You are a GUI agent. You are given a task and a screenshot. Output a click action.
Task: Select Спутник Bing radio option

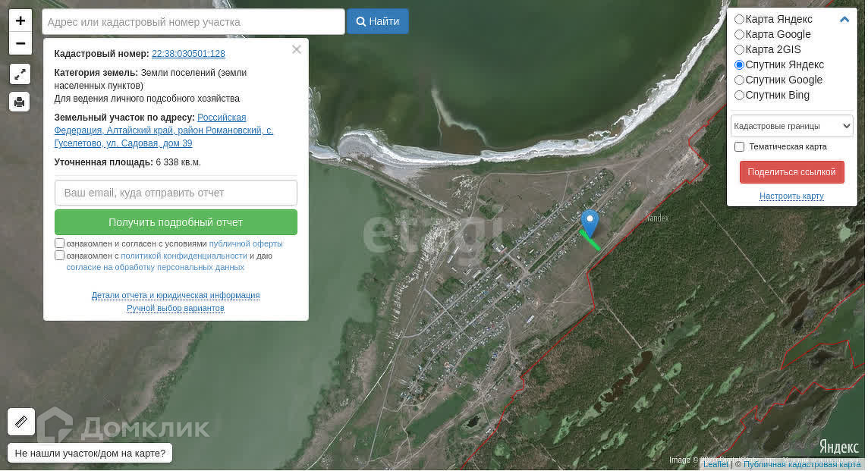tap(739, 96)
